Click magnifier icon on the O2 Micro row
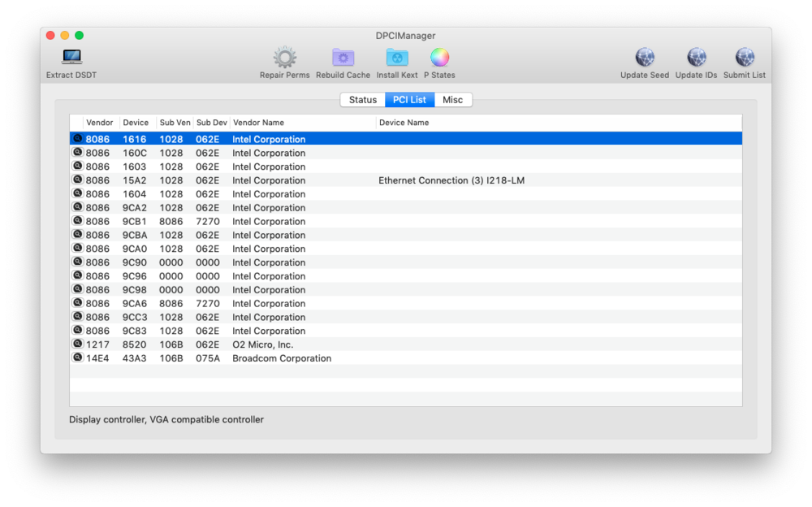The image size is (812, 507). 78,344
